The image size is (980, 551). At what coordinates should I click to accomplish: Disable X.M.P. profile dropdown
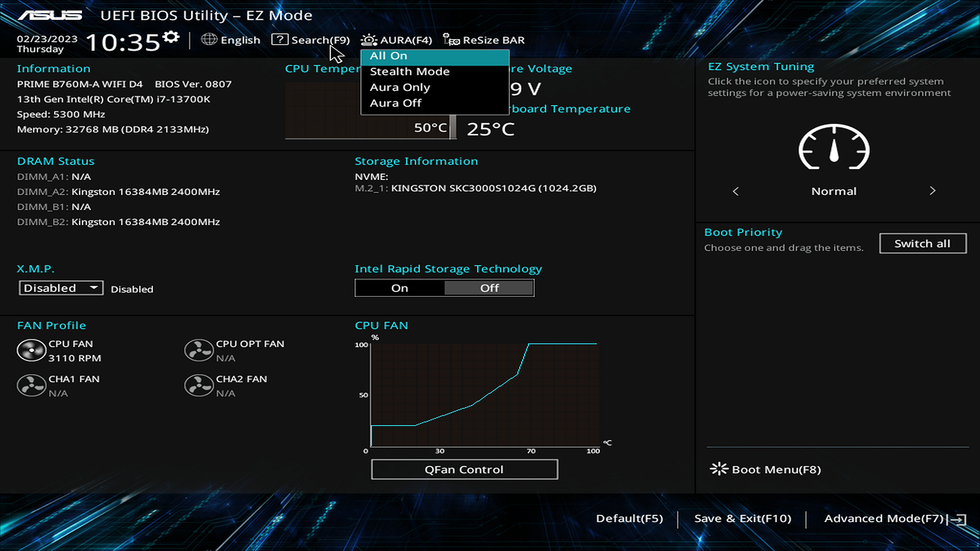click(60, 288)
